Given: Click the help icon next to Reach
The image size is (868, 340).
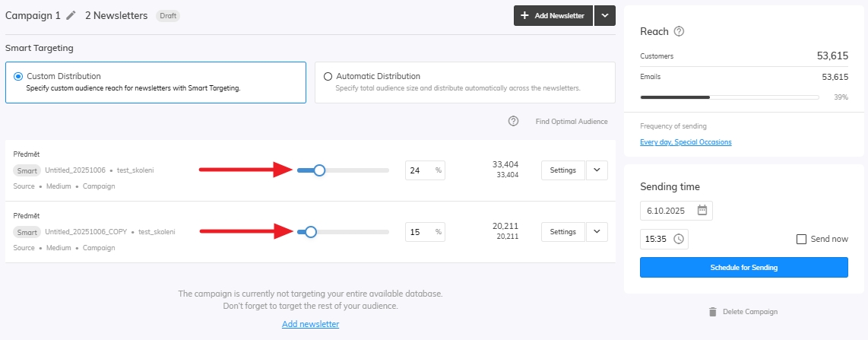Looking at the screenshot, I should tap(679, 32).
